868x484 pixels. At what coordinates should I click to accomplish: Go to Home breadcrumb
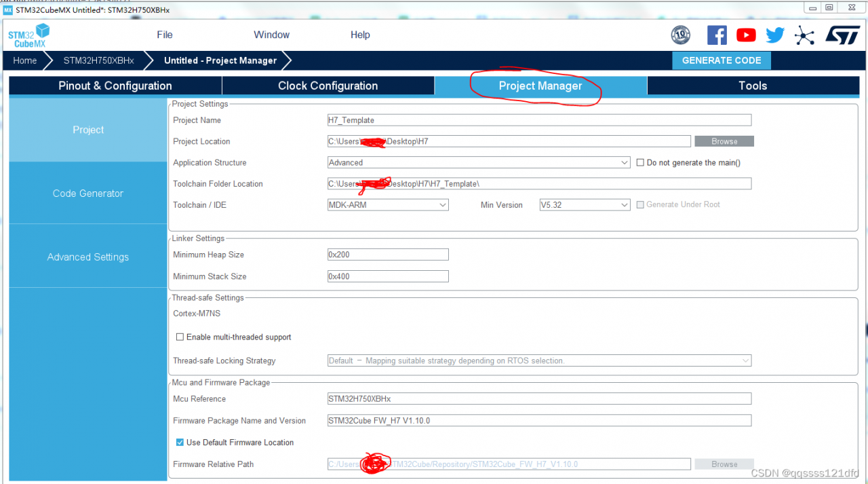coord(25,60)
